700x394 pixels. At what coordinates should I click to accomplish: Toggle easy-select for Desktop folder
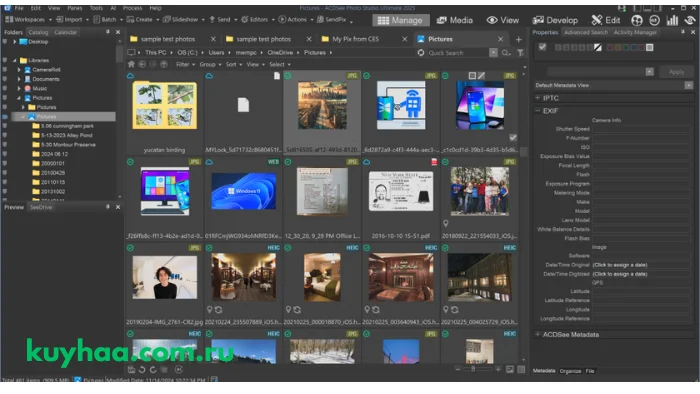pos(4,41)
